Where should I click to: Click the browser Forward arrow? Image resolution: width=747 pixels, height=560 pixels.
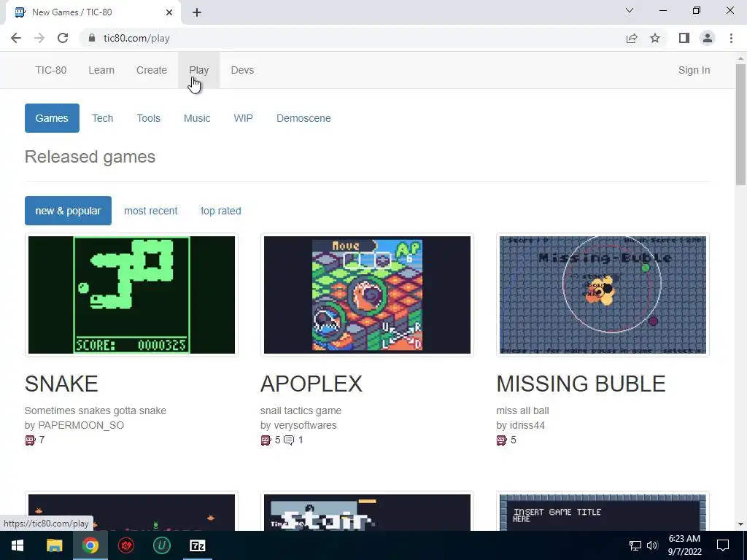39,38
